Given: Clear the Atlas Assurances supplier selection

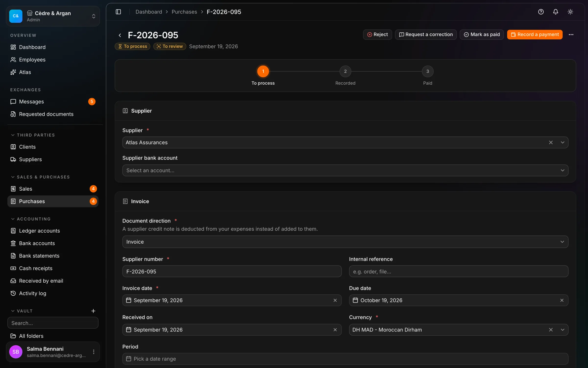Looking at the screenshot, I should coord(551,143).
